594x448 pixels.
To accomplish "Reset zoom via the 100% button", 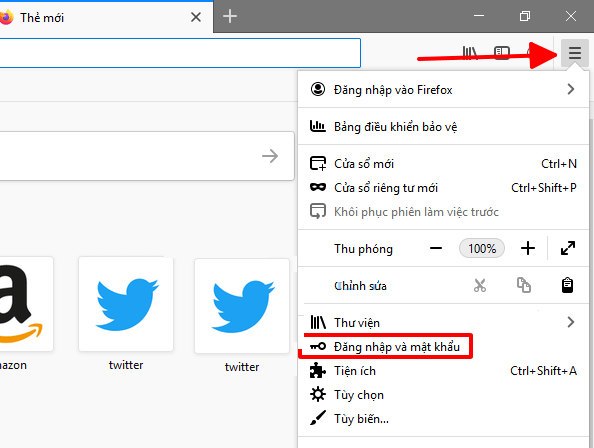I will point(482,248).
